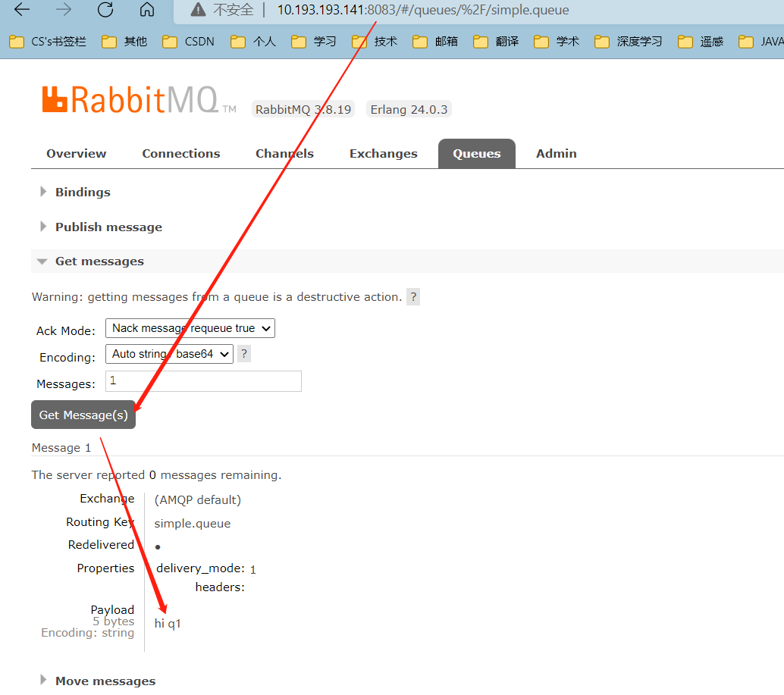Click the Message 1 heading
Image resolution: width=784 pixels, height=695 pixels.
point(61,448)
